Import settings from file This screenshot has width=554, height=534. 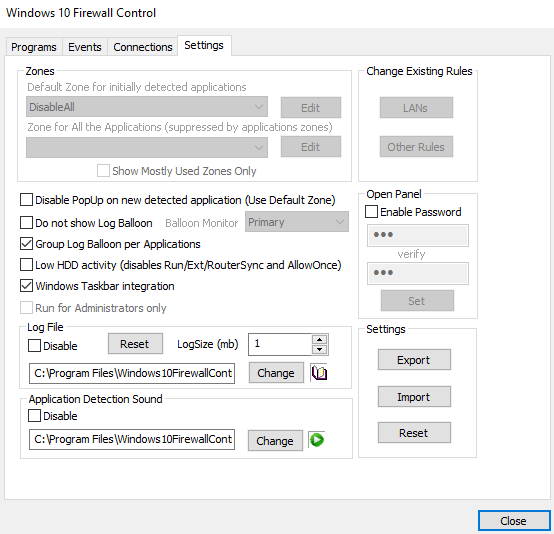414,397
